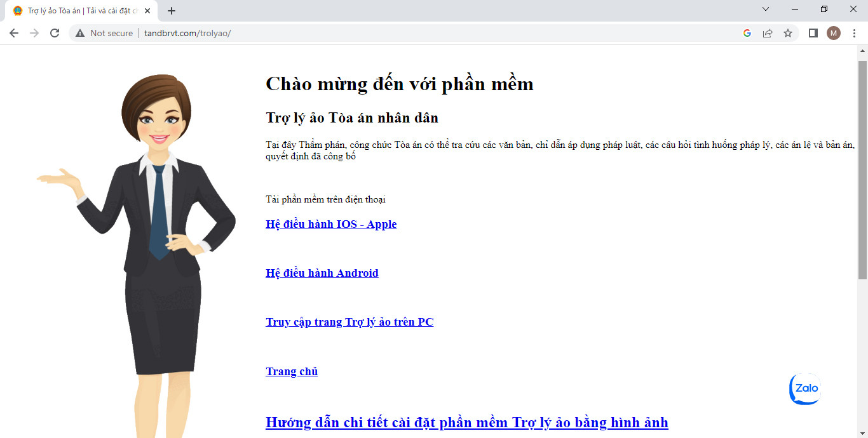This screenshot has height=438, width=868.
Task: Reload the page with refresh icon
Action: pos(55,33)
